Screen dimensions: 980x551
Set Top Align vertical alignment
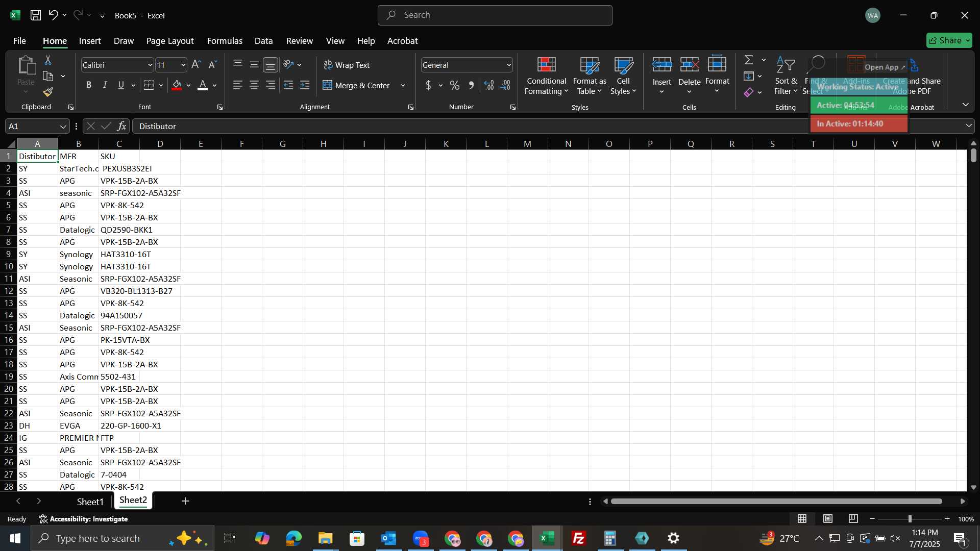click(x=238, y=65)
